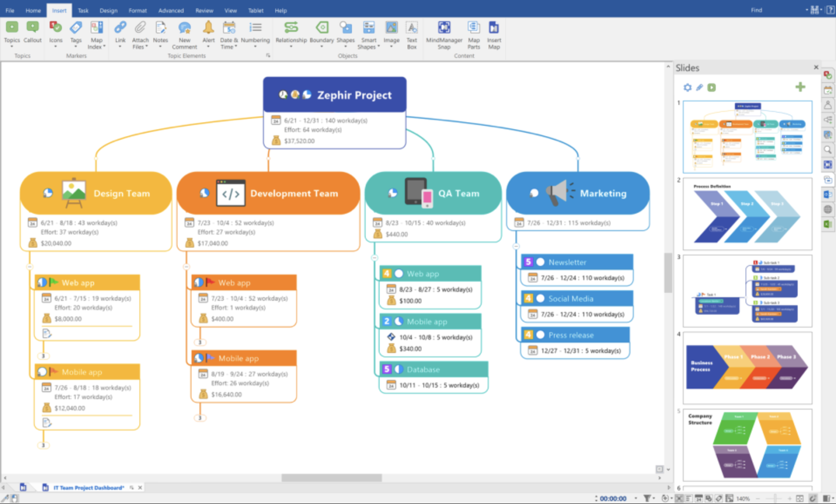Select the search icon in the right sidebar

[828, 150]
